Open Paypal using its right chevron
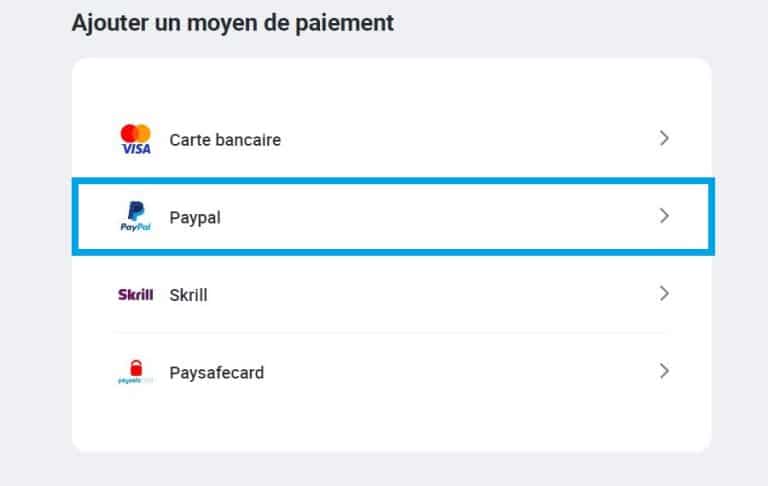The height and width of the screenshot is (486, 768). (x=664, y=216)
